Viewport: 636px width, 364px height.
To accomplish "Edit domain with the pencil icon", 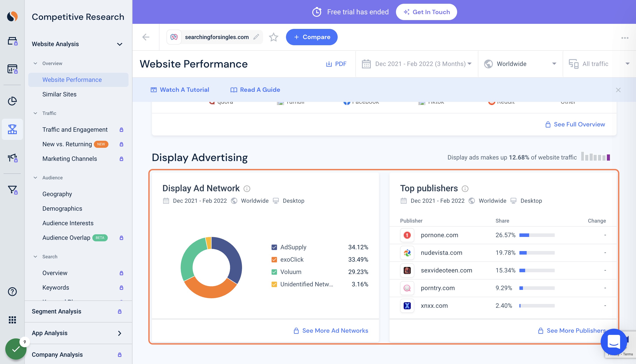I will pos(256,37).
